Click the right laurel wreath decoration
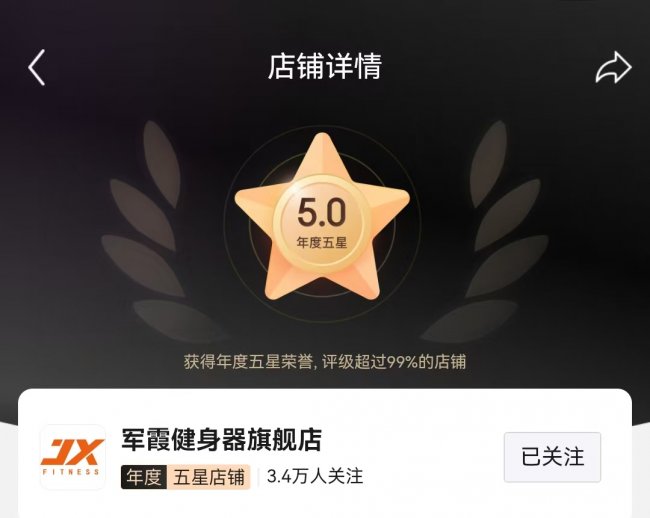650x518 pixels. 487,232
